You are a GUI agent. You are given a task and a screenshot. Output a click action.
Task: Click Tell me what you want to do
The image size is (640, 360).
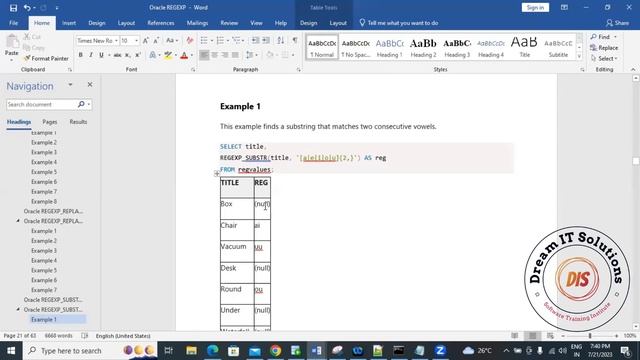(x=399, y=23)
